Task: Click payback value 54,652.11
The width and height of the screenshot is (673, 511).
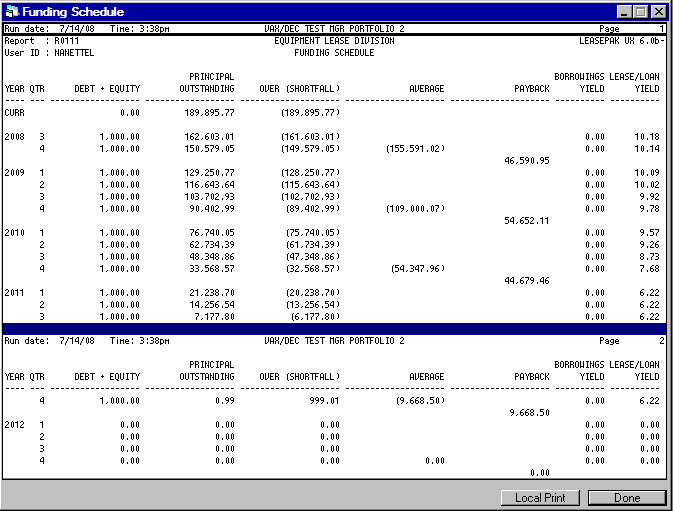Action: tap(527, 221)
